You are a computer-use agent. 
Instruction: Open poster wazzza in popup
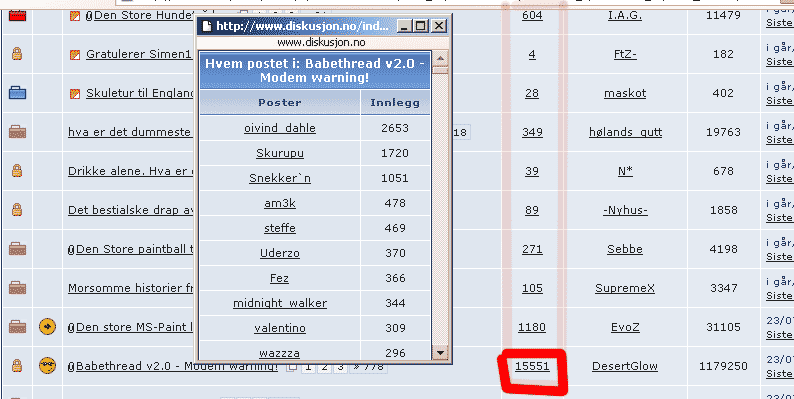click(x=280, y=353)
